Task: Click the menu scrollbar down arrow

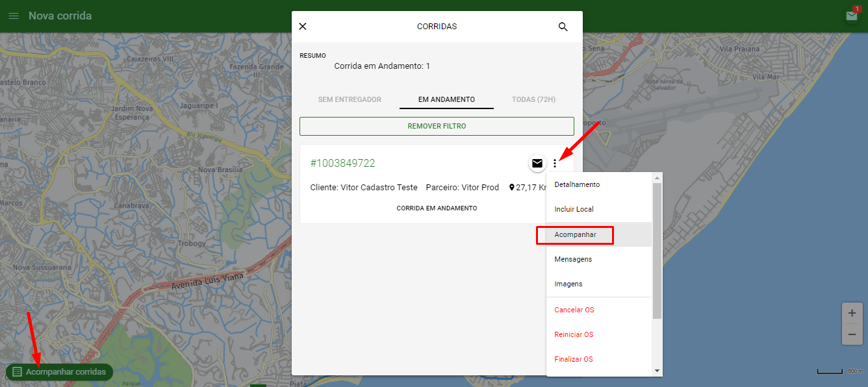Action: (657, 371)
